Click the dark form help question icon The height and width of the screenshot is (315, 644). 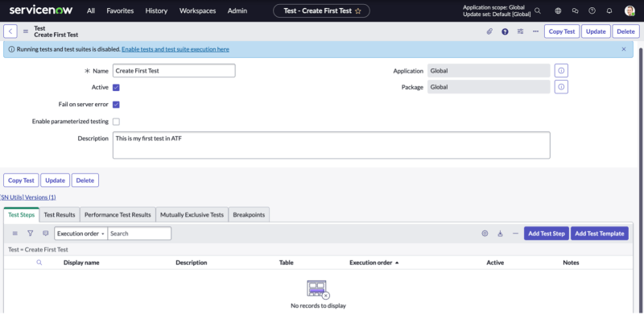point(505,31)
